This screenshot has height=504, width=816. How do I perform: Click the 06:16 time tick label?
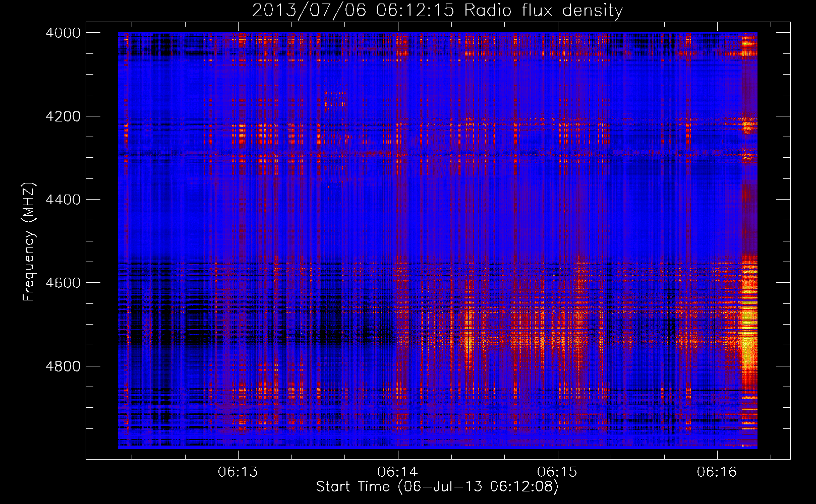pyautogui.click(x=717, y=472)
